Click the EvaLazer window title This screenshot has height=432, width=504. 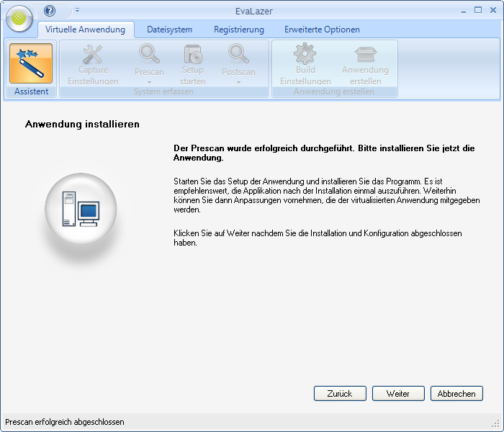(254, 12)
